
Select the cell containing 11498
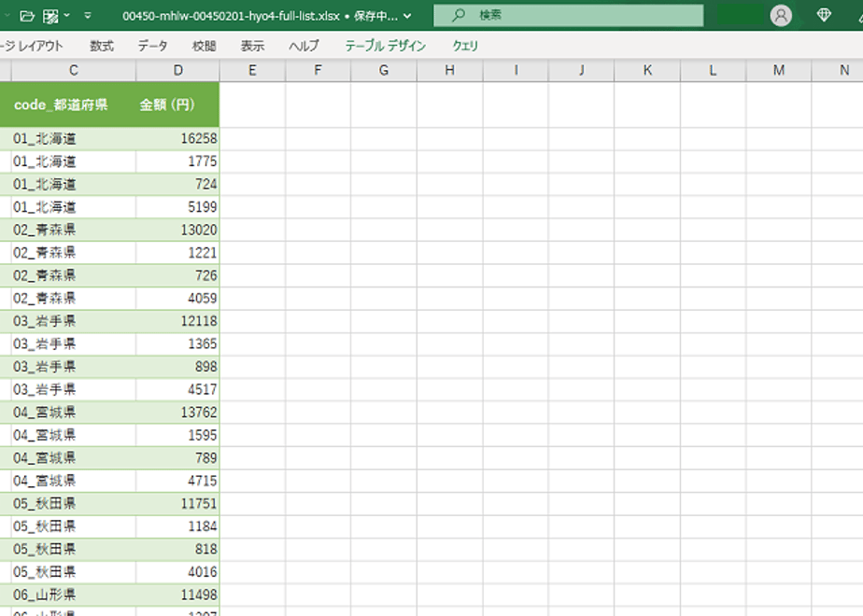177,595
